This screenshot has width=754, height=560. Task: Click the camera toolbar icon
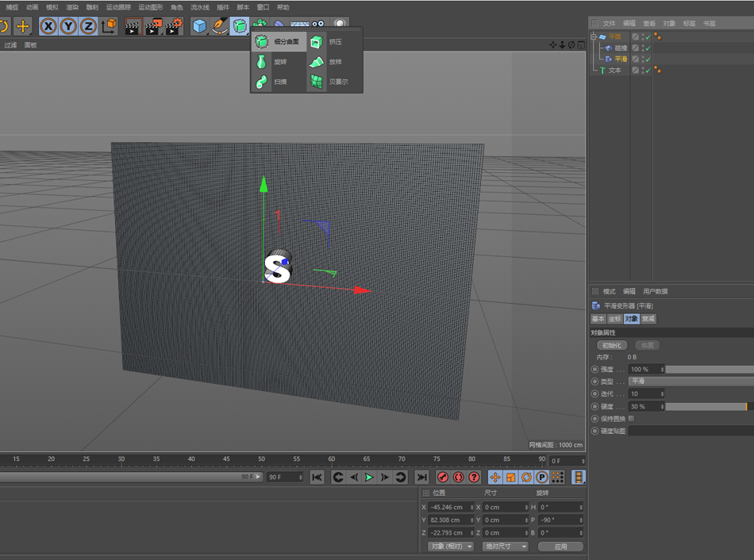click(x=317, y=24)
